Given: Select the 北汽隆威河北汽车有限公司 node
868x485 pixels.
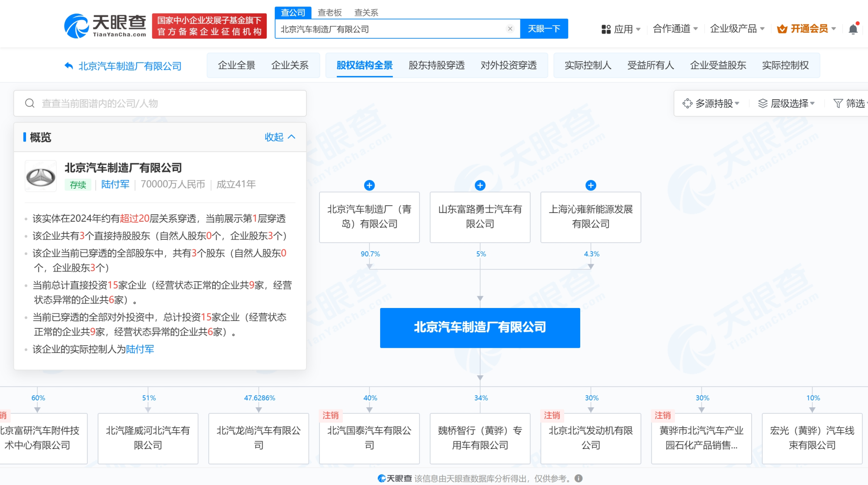Looking at the screenshot, I should 148,438.
